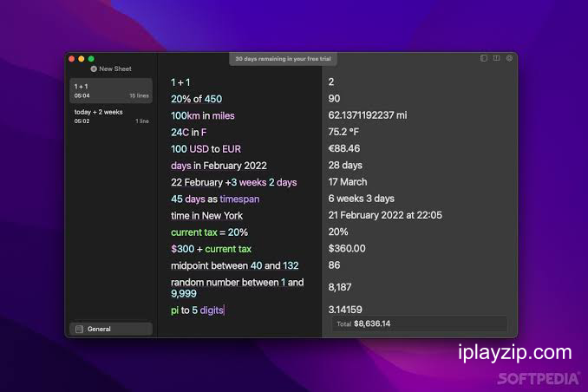Click the New Sheet button

[x=111, y=69]
